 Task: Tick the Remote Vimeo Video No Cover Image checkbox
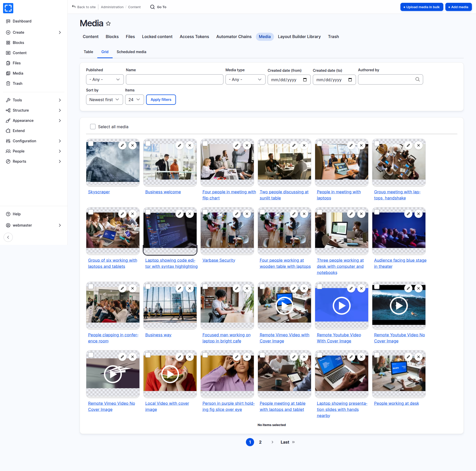91,355
